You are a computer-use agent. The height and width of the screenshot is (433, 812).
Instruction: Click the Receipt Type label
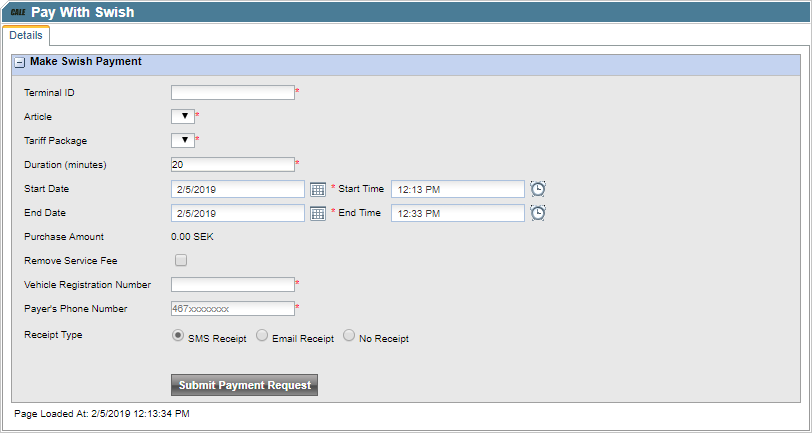(x=53, y=335)
